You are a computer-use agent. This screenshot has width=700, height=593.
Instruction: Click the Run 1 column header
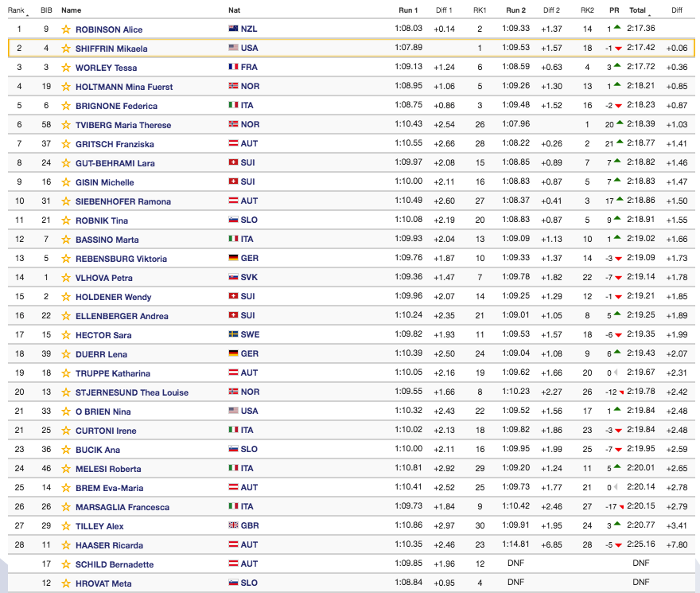point(408,10)
